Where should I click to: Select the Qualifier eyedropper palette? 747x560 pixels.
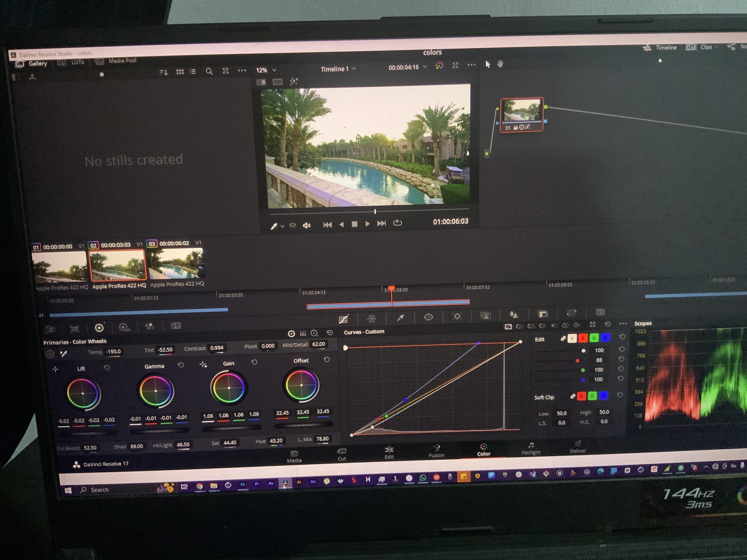(x=401, y=317)
